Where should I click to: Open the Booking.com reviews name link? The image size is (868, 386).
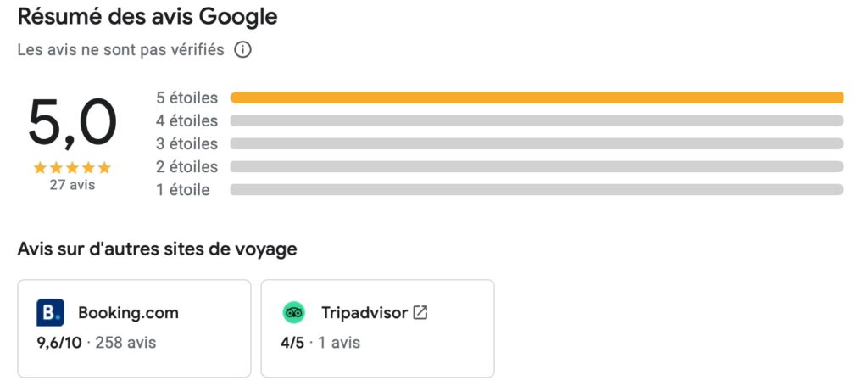(128, 313)
